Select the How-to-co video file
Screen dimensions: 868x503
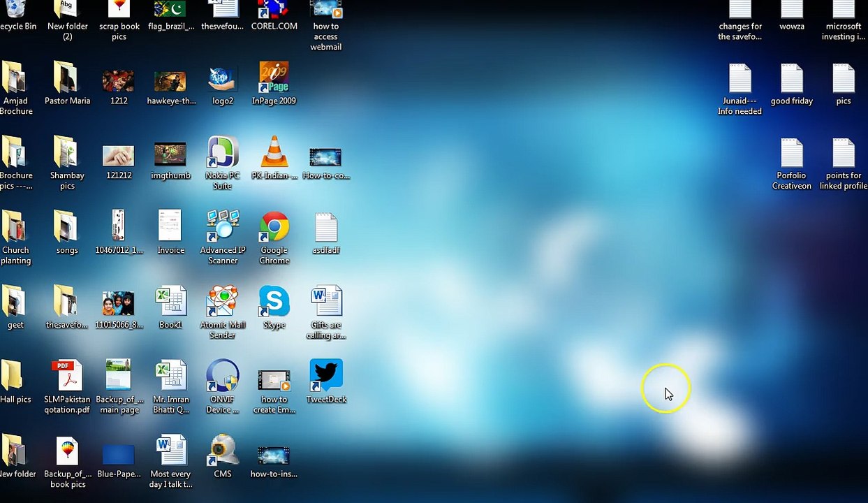(x=326, y=161)
